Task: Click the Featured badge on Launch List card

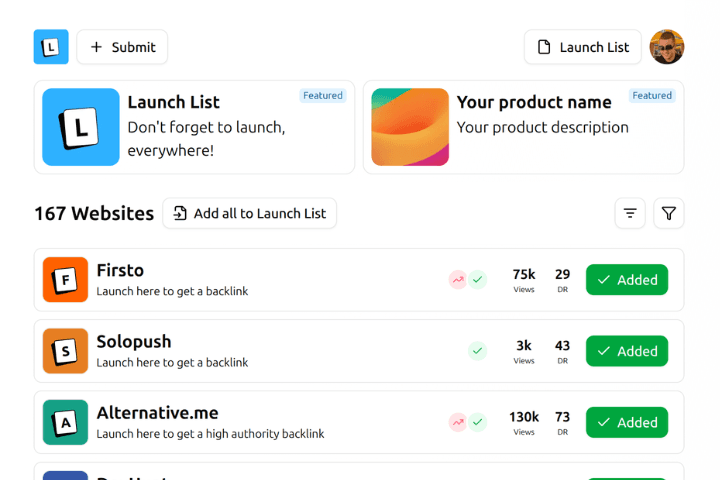Action: [x=323, y=96]
